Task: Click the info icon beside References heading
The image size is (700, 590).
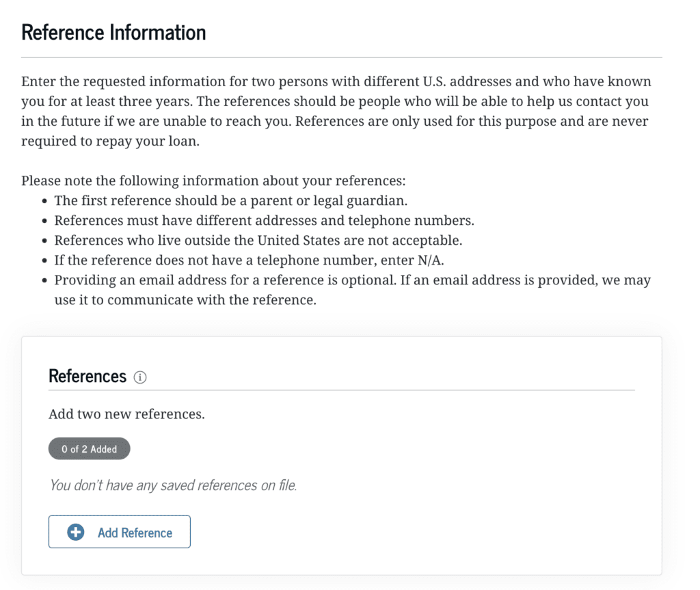Action: 140,377
